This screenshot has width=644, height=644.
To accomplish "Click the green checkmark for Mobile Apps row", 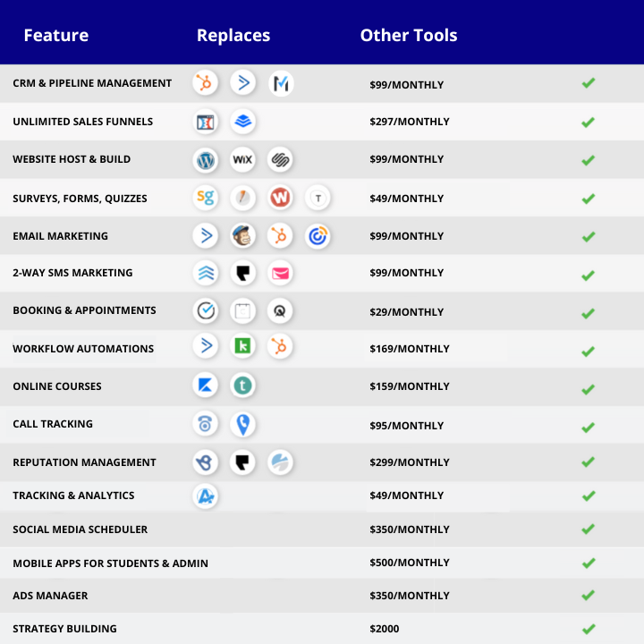I will click(589, 563).
